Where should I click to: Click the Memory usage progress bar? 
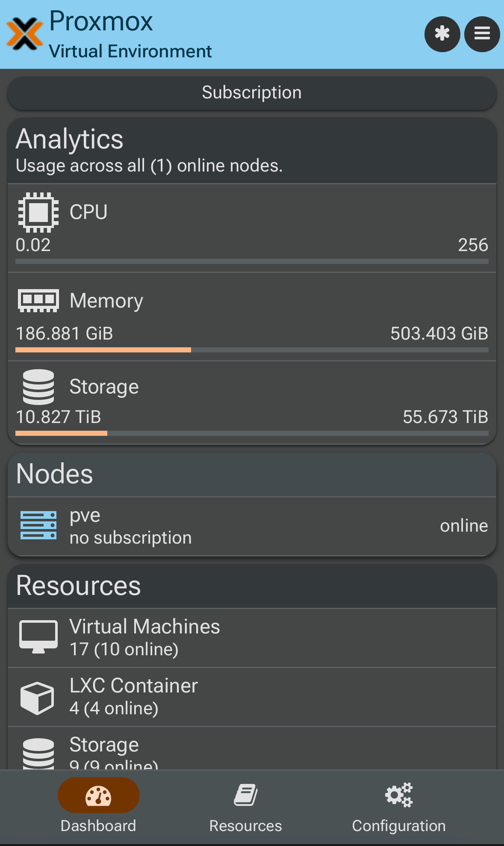(252, 350)
